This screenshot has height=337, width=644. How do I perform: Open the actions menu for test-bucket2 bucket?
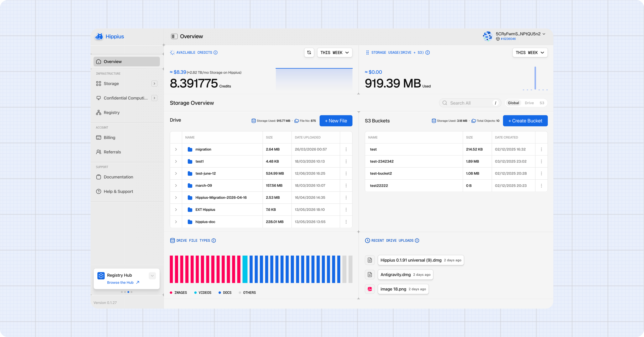point(542,174)
